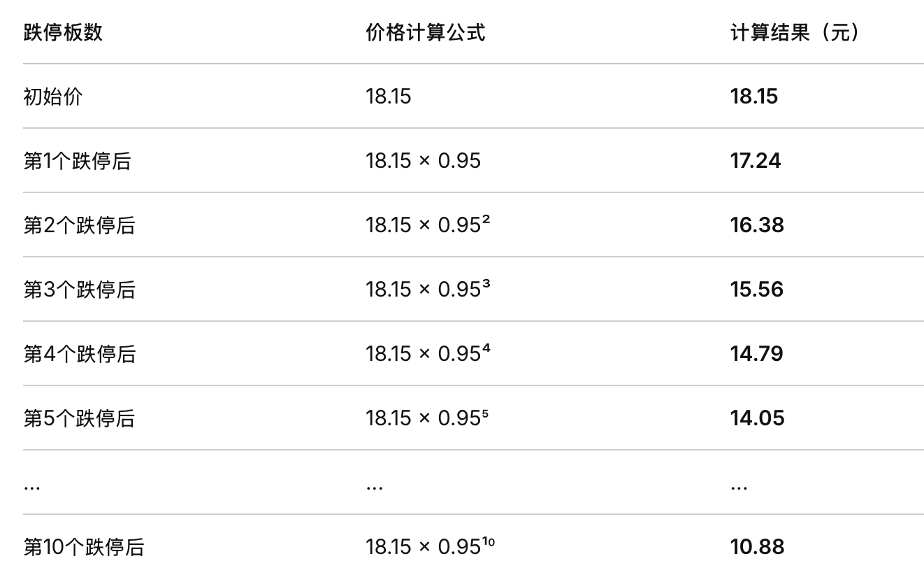Click the "第1个跌停后" row label

[x=77, y=161]
